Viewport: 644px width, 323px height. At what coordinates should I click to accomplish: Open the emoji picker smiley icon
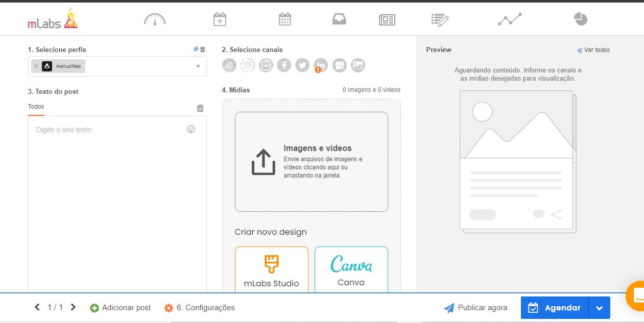pos(190,129)
